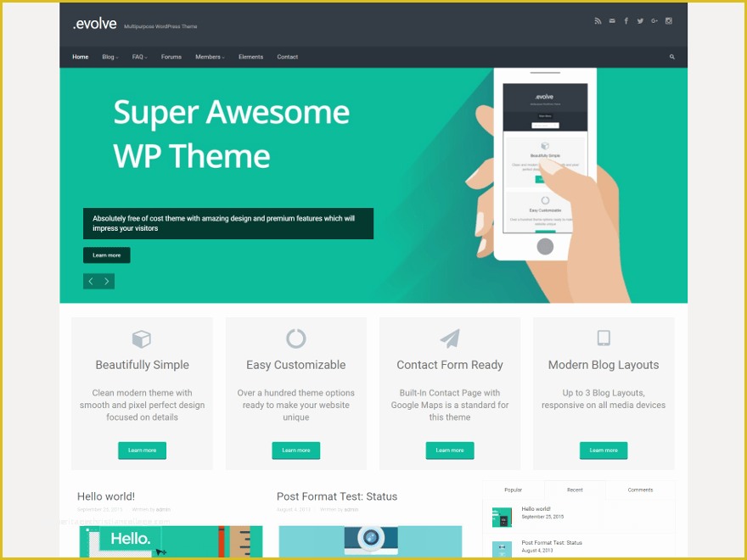Viewport: 747px width, 560px height.
Task: Click the Hello world! link in Popular widget
Action: tap(536, 509)
